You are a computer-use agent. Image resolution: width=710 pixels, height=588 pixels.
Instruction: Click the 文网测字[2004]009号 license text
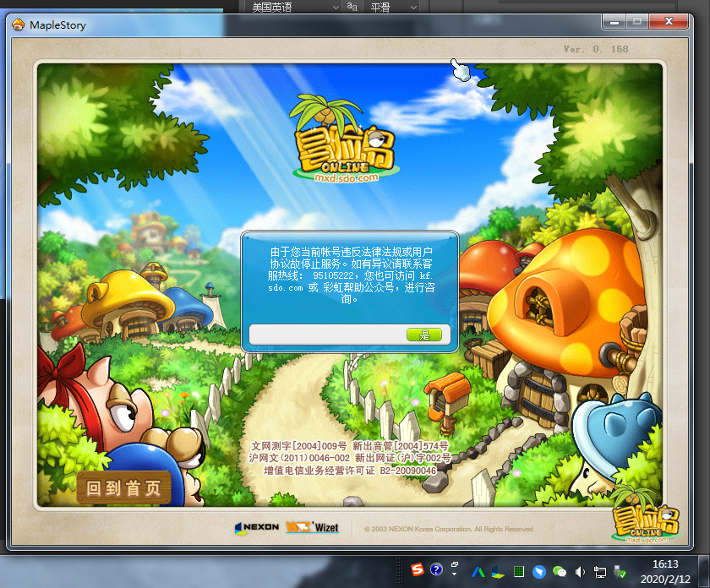click(x=299, y=445)
